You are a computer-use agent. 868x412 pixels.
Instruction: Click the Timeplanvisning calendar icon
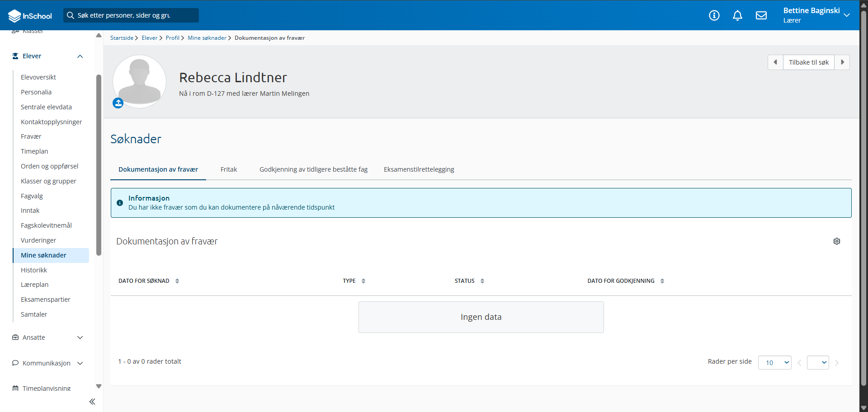pyautogui.click(x=15, y=389)
